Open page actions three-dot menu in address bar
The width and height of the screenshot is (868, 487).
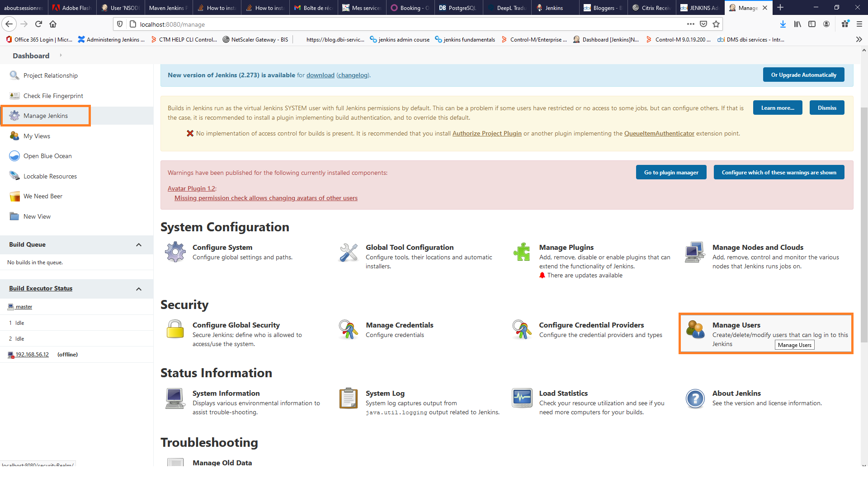pos(691,24)
